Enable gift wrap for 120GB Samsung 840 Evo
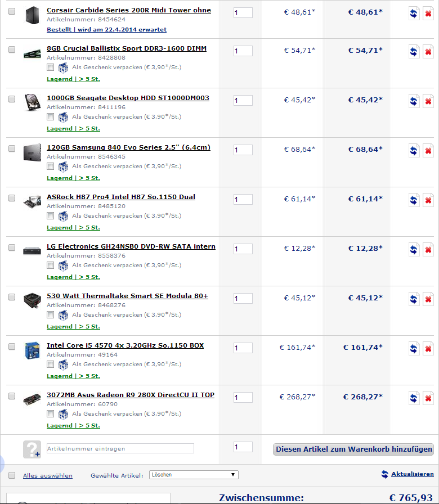Viewport: 439px width, 504px height. coord(50,166)
